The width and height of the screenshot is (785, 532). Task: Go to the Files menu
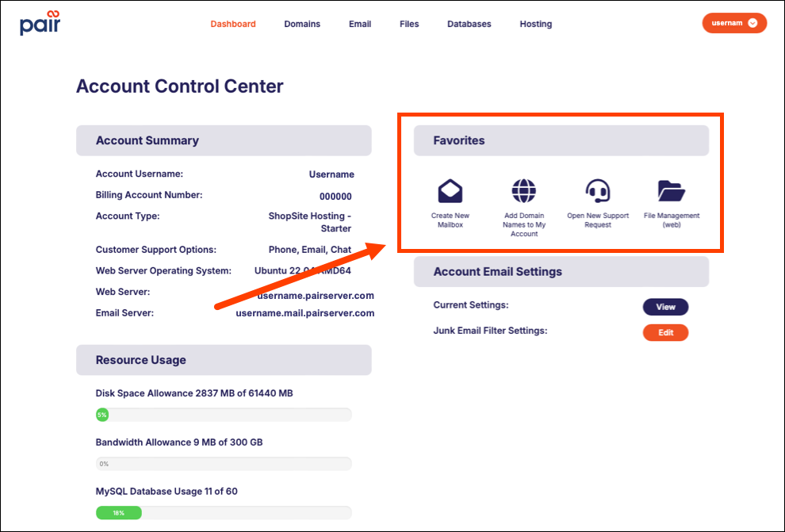(x=409, y=24)
